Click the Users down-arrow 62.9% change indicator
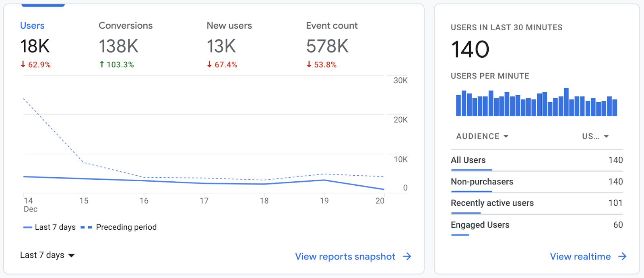The width and height of the screenshot is (644, 278). coord(35,64)
